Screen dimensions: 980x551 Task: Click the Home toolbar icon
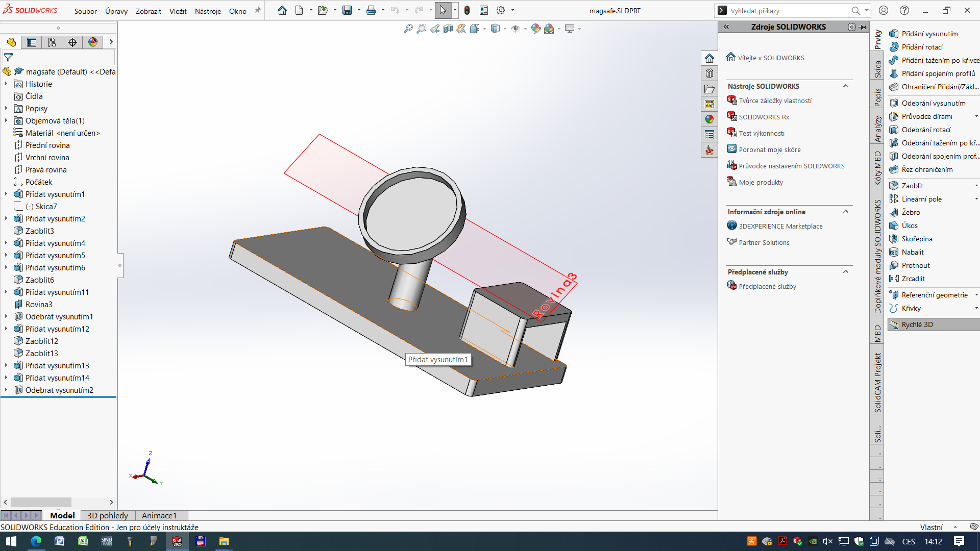click(282, 10)
